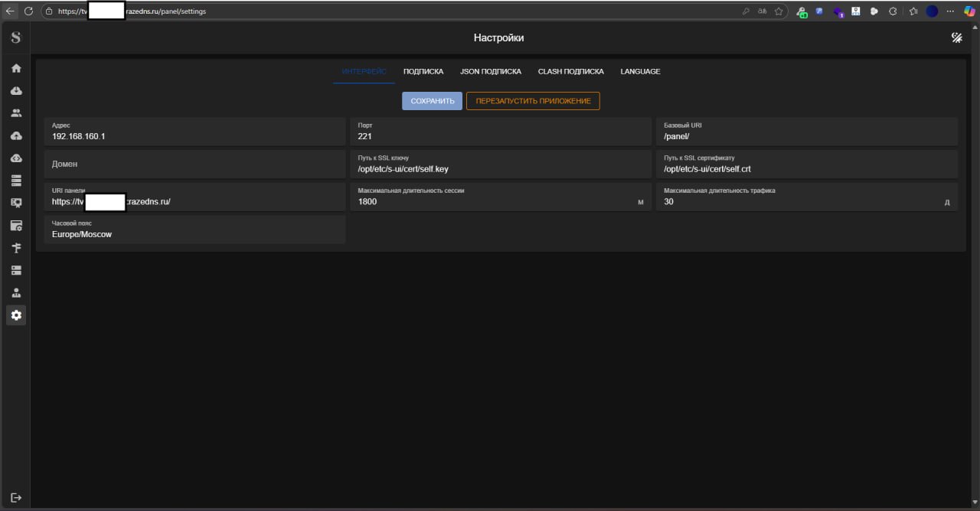The height and width of the screenshot is (511, 980).
Task: Click the S logo at top left
Action: pyautogui.click(x=16, y=37)
